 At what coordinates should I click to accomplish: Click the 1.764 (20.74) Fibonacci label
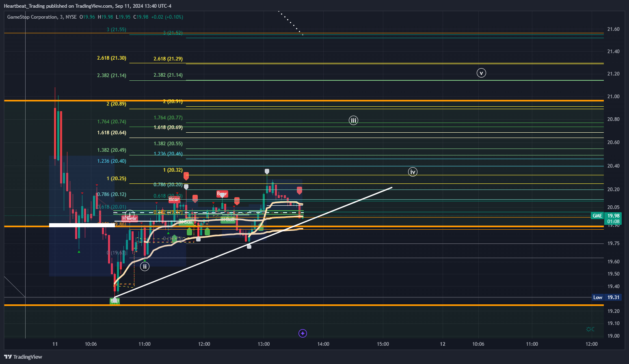112,122
